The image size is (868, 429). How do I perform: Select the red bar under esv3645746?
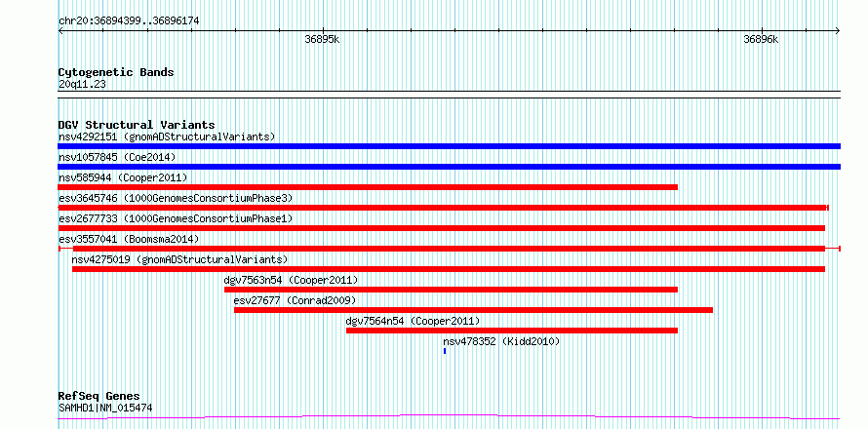444,208
